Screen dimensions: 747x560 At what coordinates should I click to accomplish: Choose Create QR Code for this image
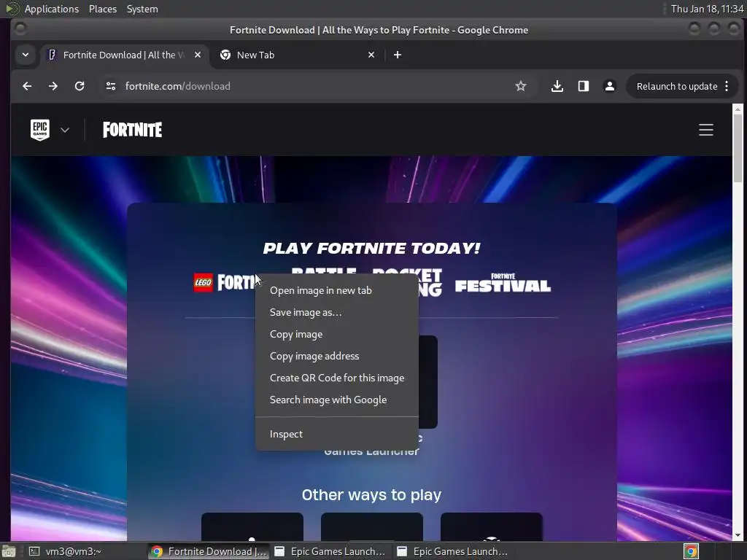point(337,378)
